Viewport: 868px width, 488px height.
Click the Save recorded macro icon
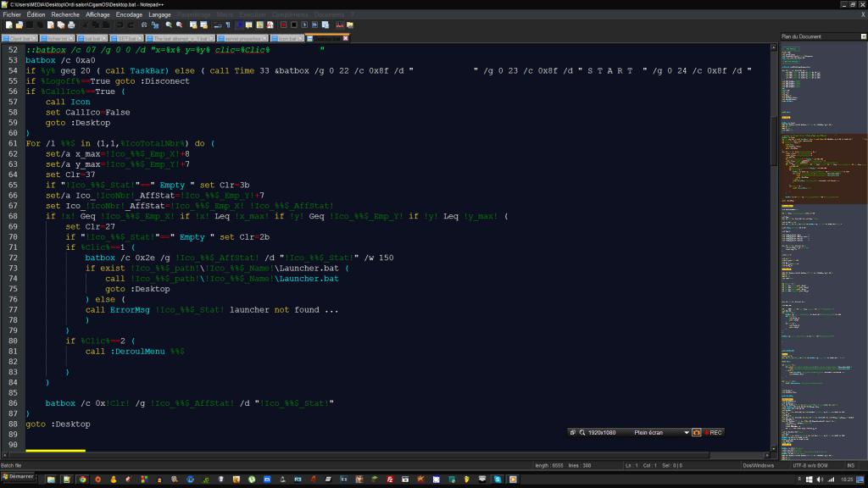point(325,25)
